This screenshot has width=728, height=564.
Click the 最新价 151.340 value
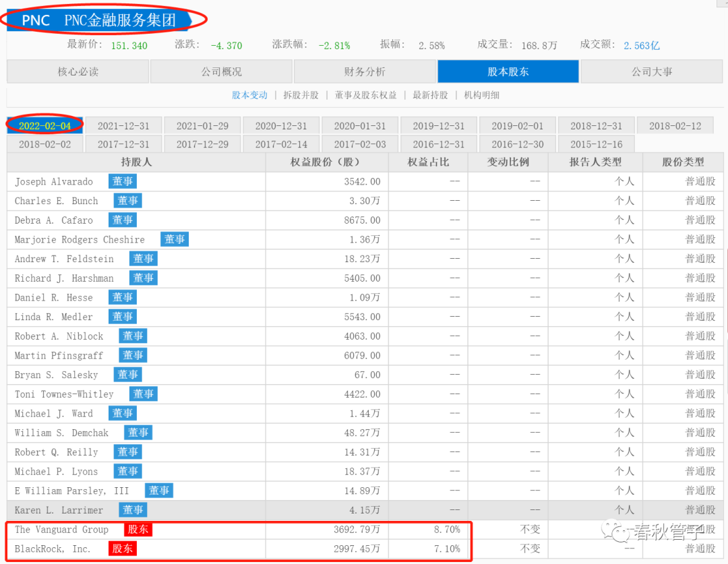[129, 46]
